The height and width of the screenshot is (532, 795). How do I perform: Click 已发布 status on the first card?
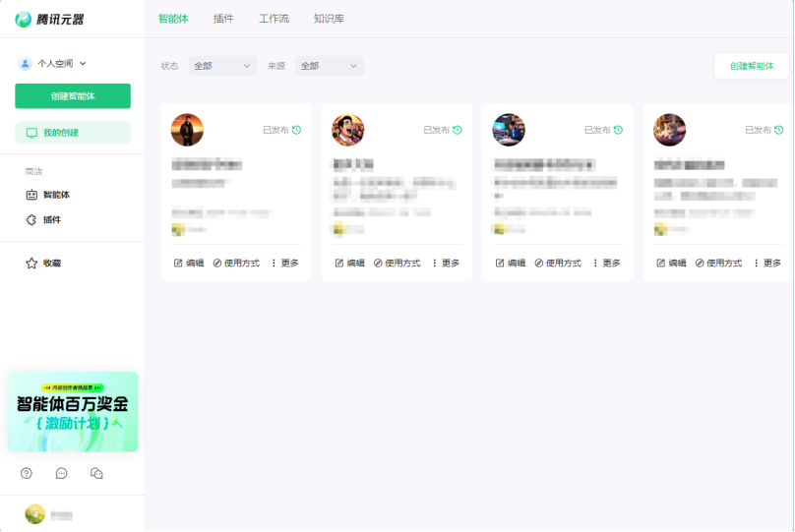click(275, 130)
